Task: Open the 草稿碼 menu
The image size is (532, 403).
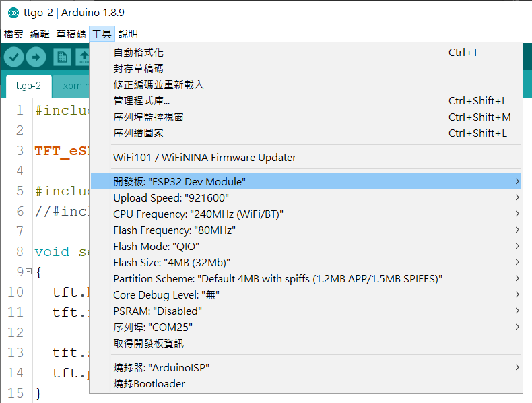Action: 71,34
